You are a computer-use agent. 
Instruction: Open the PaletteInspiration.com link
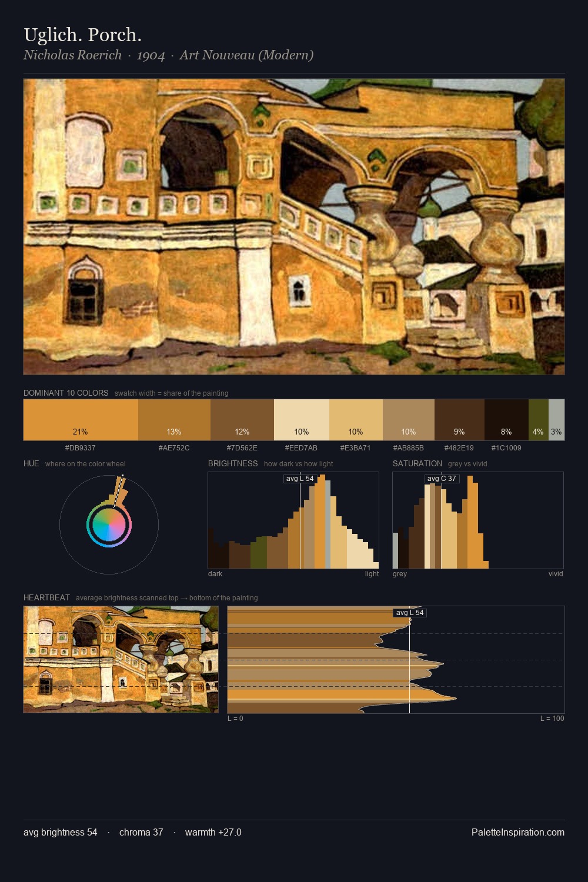coord(518,832)
